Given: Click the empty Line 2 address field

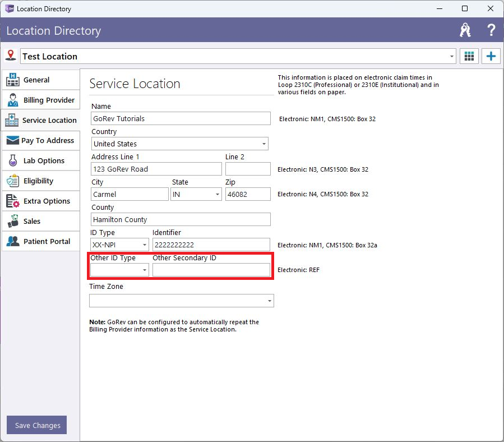Looking at the screenshot, I should [x=248, y=169].
